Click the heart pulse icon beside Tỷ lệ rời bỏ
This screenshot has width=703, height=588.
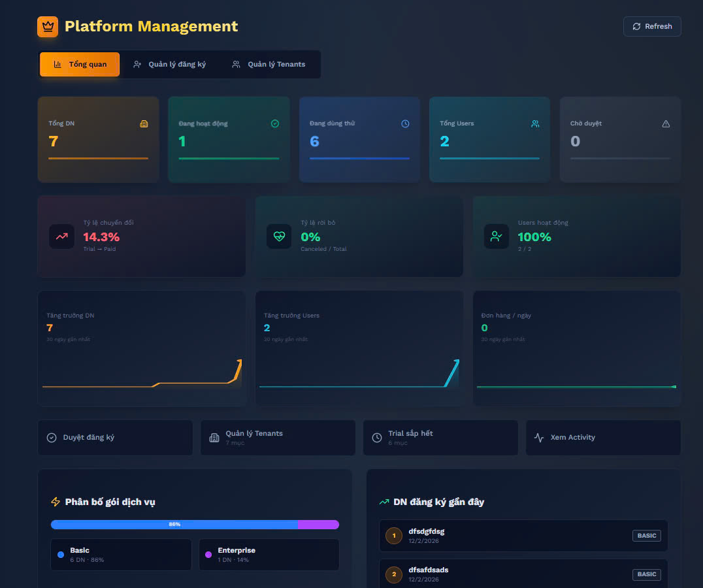(x=279, y=237)
